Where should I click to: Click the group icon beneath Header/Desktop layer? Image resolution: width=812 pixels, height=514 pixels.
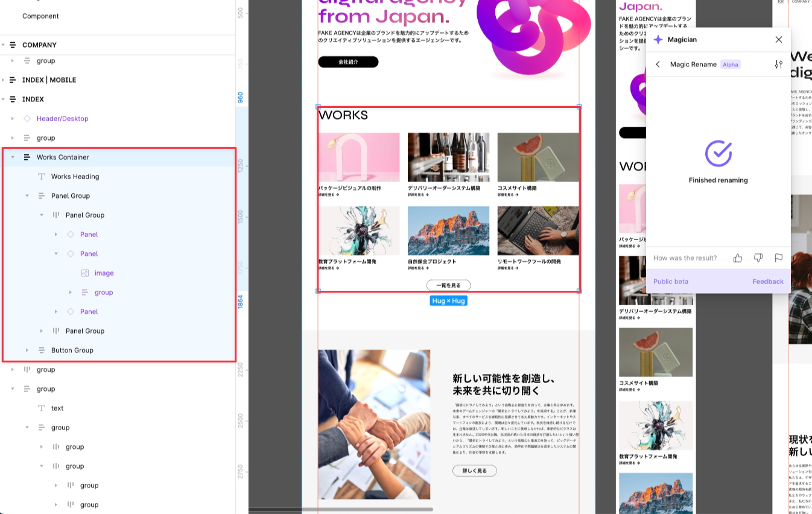27,138
